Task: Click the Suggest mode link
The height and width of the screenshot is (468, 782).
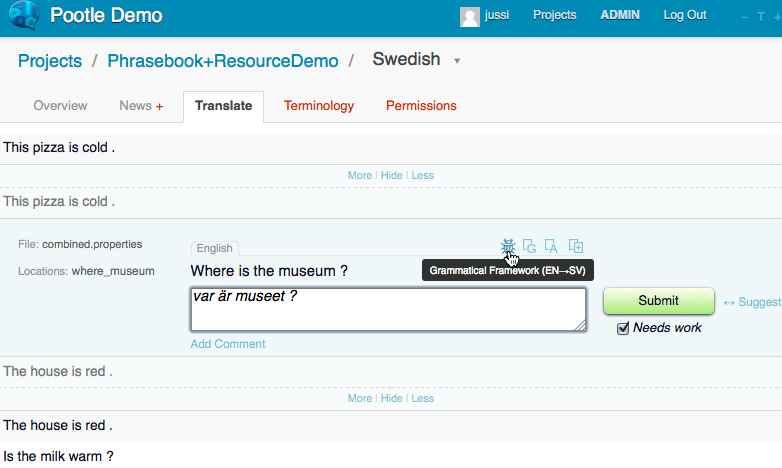Action: [756, 302]
